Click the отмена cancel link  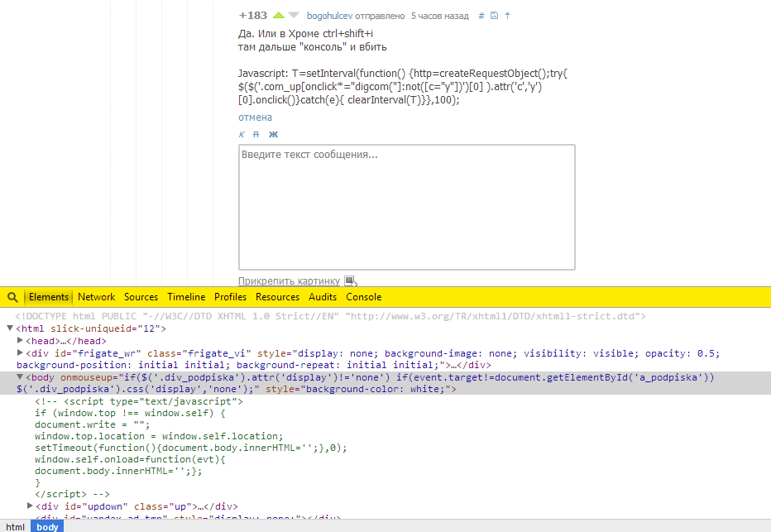(255, 117)
